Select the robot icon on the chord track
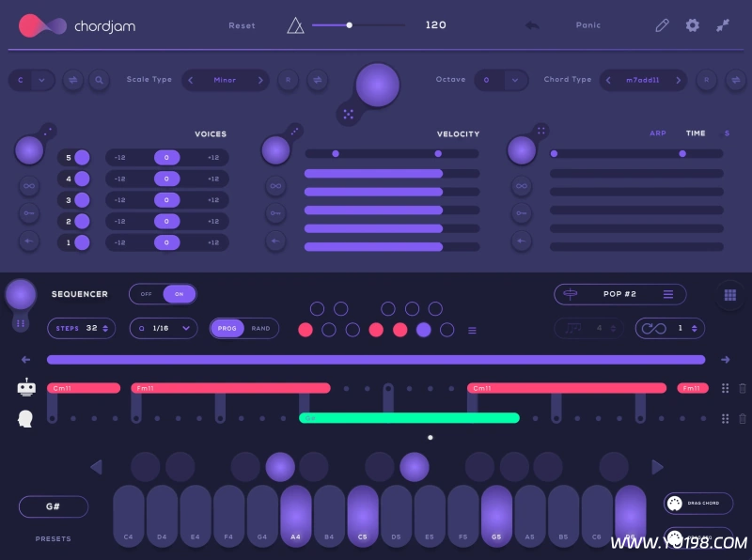 point(25,387)
